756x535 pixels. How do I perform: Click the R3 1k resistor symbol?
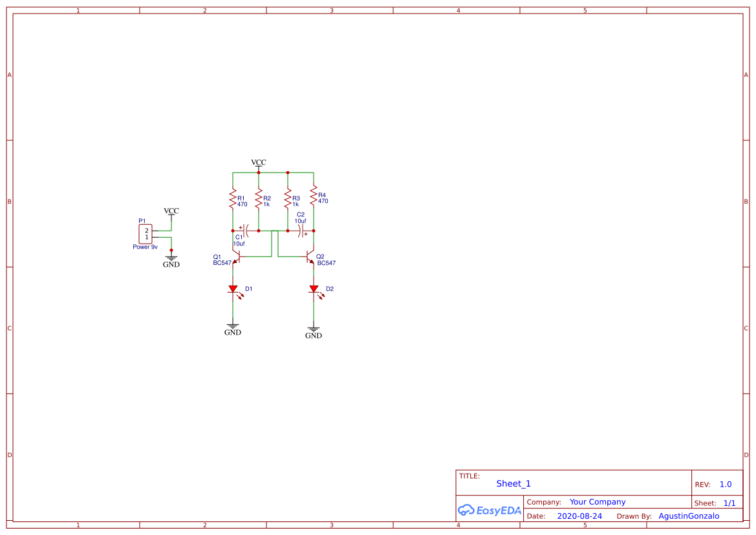287,198
